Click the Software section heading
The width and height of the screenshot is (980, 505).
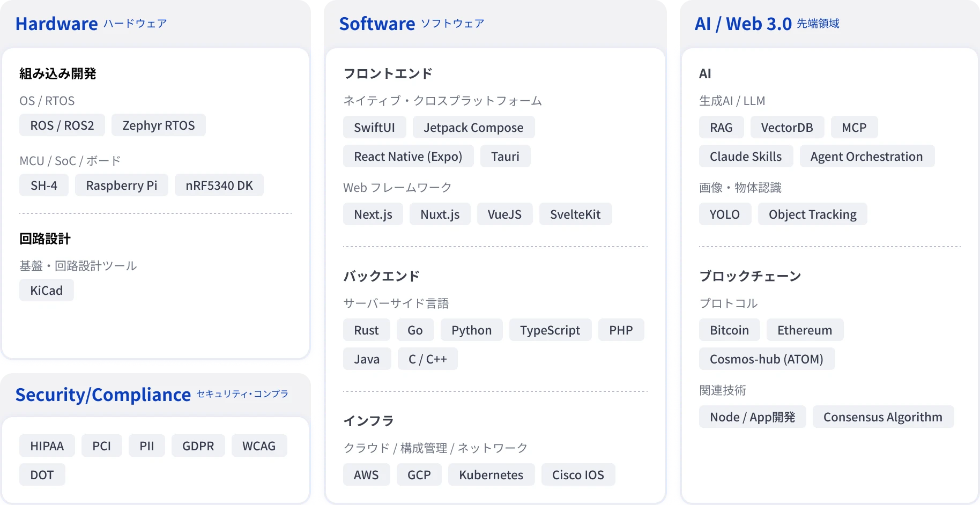tap(377, 24)
